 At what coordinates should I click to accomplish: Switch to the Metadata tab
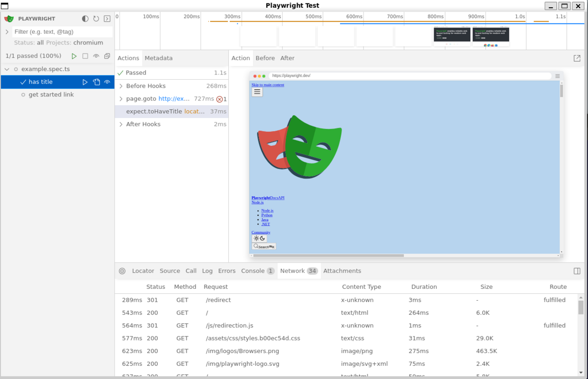(x=158, y=58)
